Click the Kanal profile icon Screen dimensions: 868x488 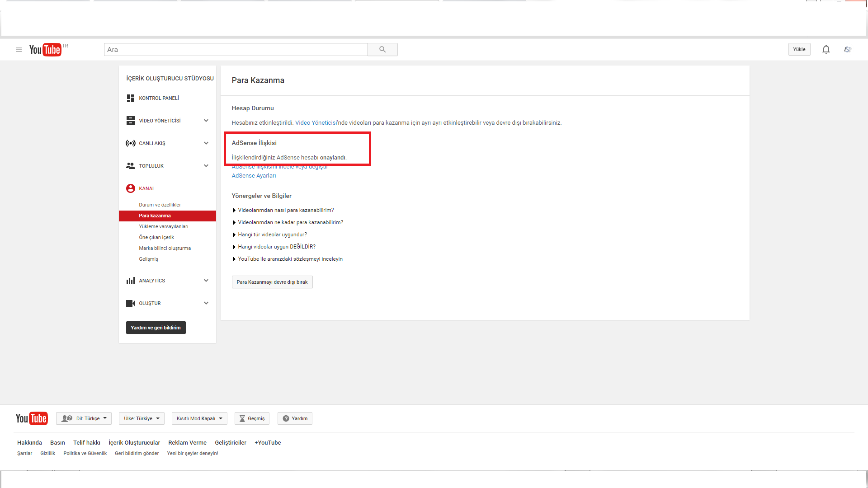click(x=131, y=188)
